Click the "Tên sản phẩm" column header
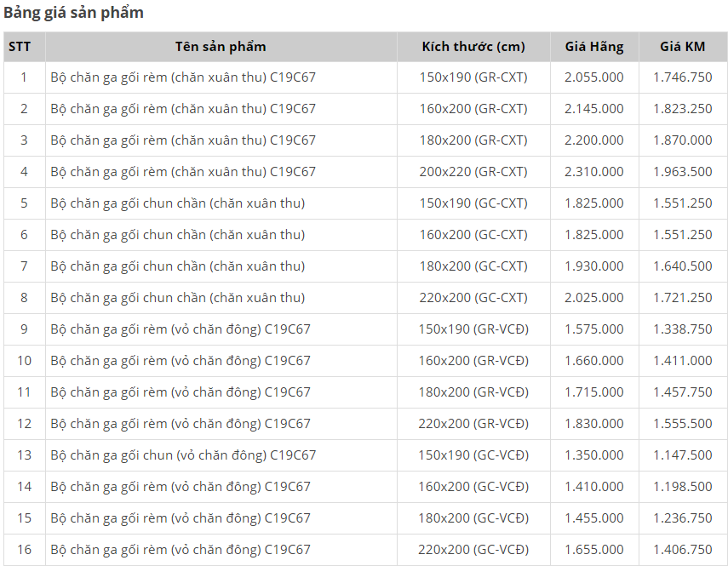 coord(221,46)
